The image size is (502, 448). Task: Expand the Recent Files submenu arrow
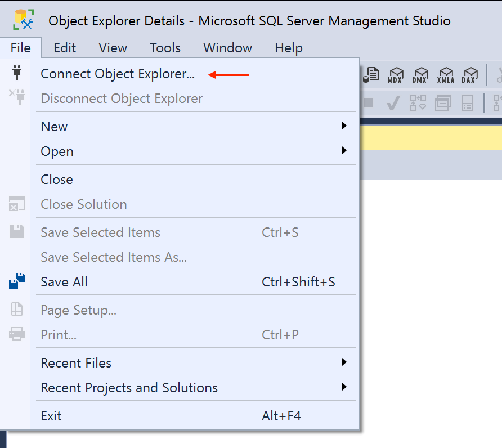point(344,362)
